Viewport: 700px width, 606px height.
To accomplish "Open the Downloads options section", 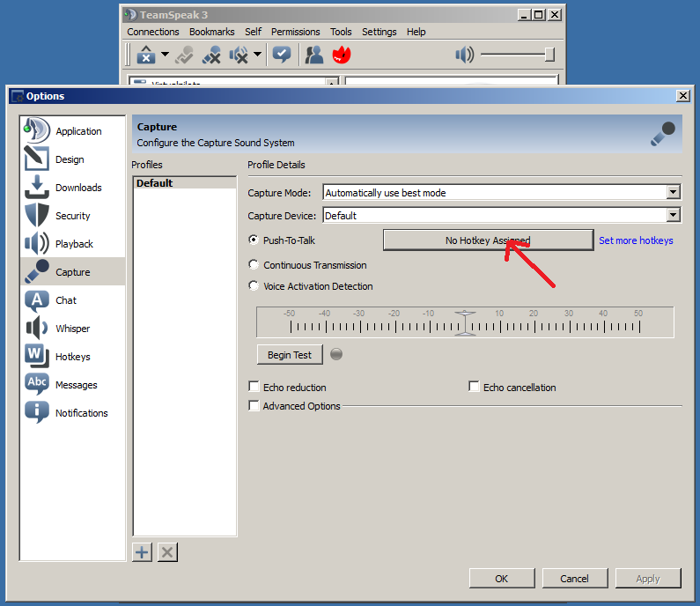I will click(x=72, y=187).
